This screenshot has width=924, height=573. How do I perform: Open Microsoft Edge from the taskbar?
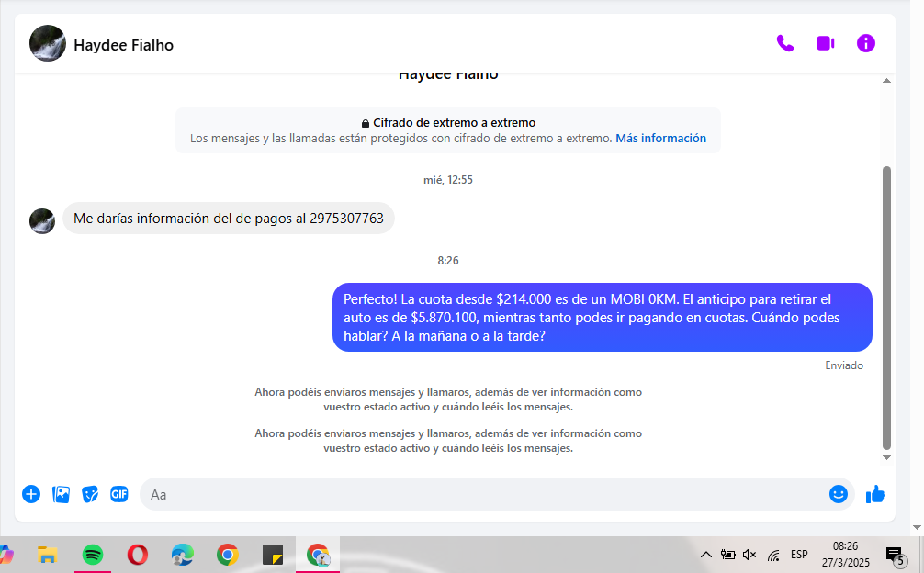click(x=183, y=555)
